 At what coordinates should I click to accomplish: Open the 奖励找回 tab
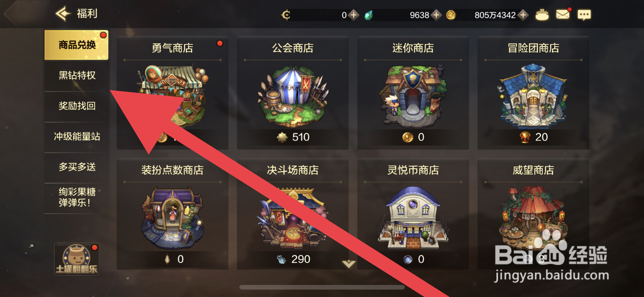point(77,106)
